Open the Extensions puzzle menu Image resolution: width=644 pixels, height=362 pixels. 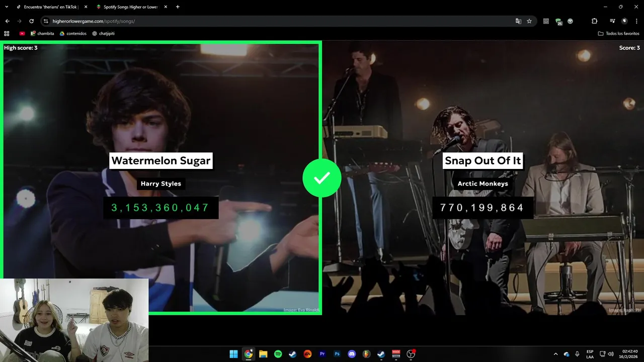pyautogui.click(x=594, y=21)
